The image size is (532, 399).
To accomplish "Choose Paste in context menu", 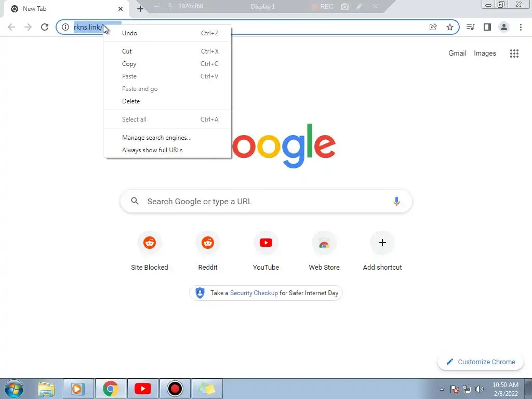I will pyautogui.click(x=167, y=76).
